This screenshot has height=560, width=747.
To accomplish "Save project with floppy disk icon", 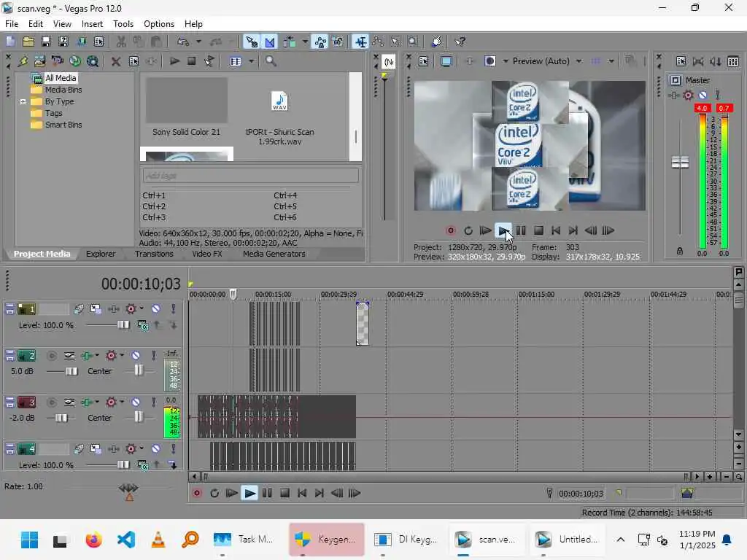I will point(46,42).
